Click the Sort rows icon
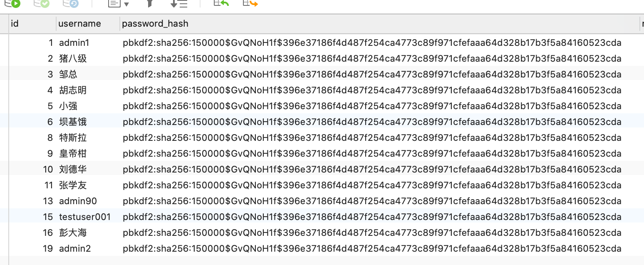 [x=179, y=4]
